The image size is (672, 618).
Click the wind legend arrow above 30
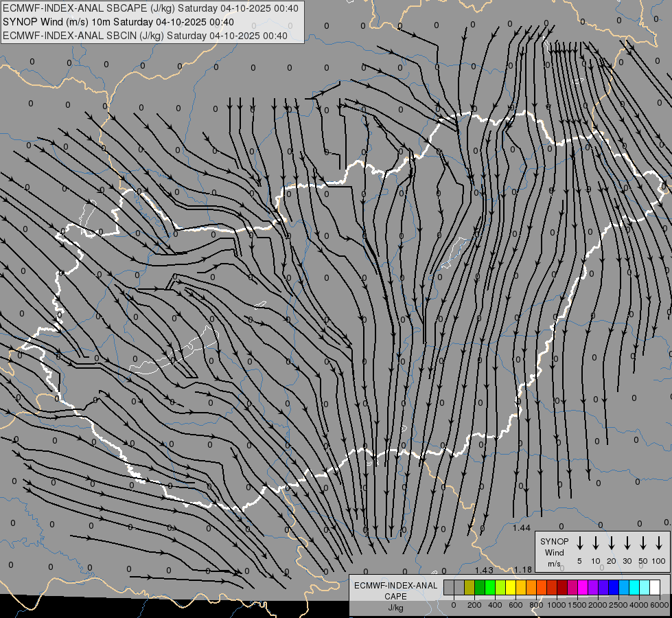627,543
